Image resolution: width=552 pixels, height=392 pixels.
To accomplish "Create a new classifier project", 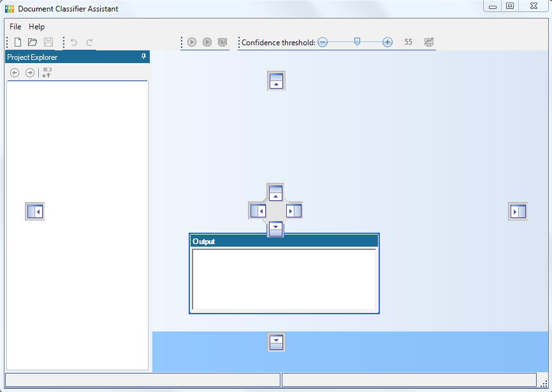I will click(17, 42).
